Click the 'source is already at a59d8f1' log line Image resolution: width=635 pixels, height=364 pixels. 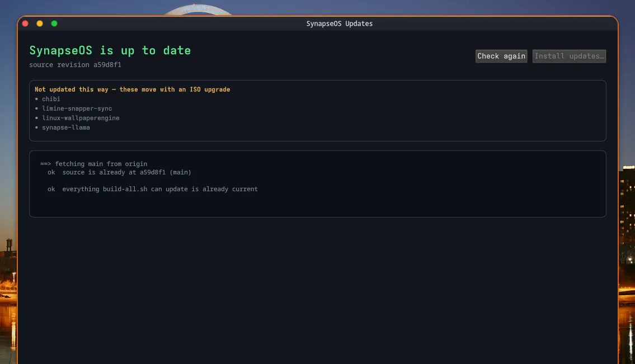(119, 172)
